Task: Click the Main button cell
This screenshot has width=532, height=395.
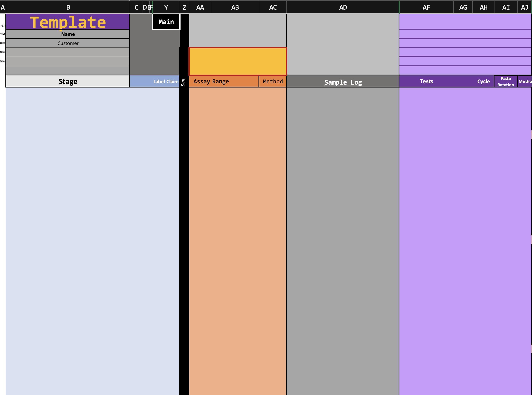Action: [166, 22]
